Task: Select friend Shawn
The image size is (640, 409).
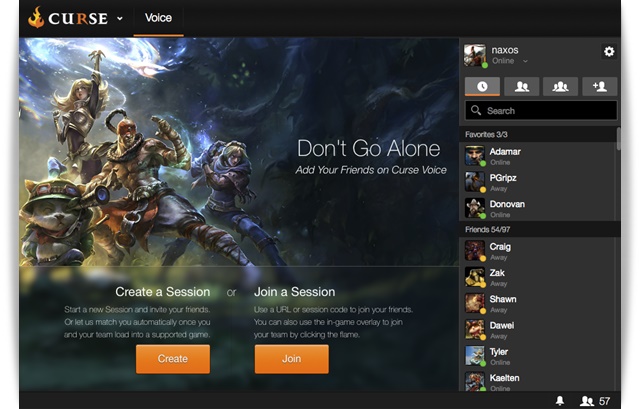Action: click(538, 303)
